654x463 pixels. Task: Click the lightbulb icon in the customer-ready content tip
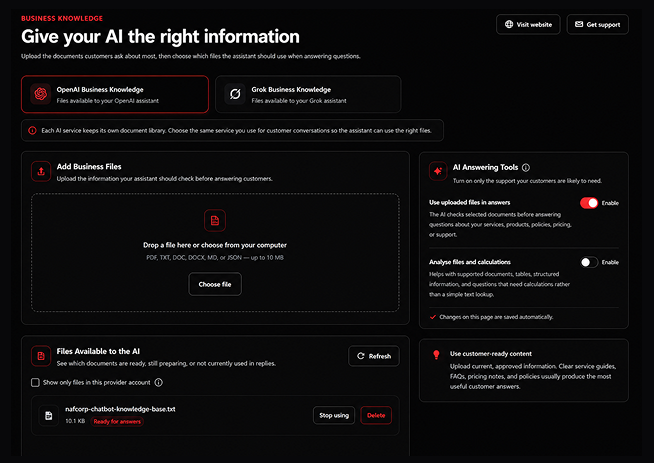pyautogui.click(x=436, y=355)
